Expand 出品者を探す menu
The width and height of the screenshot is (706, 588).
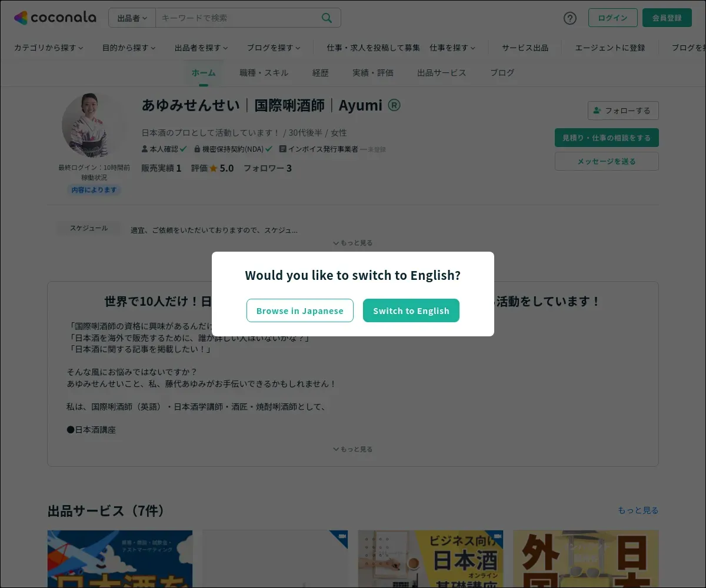(201, 48)
